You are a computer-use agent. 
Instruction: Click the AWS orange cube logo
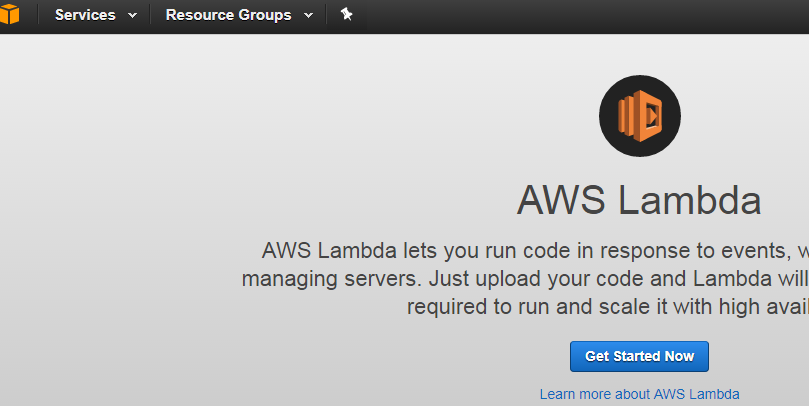point(9,14)
